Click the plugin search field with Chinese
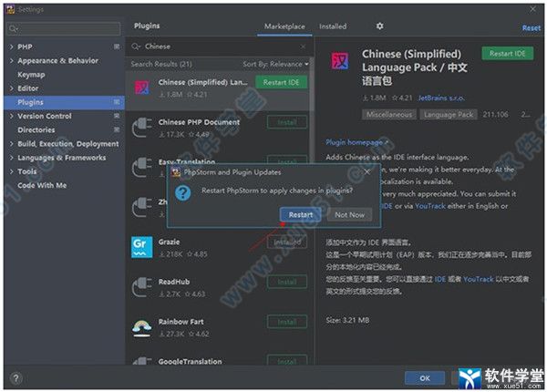The image size is (547, 392). pyautogui.click(x=219, y=46)
